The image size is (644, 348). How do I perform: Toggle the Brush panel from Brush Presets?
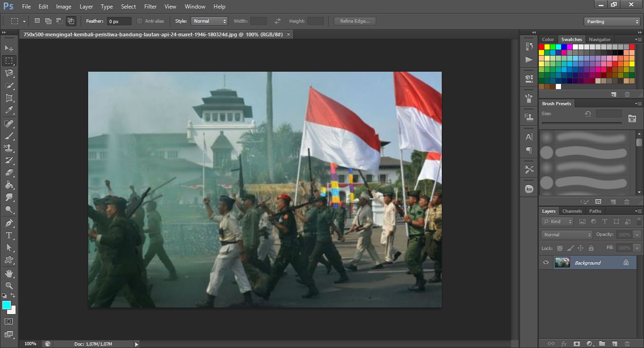point(632,118)
